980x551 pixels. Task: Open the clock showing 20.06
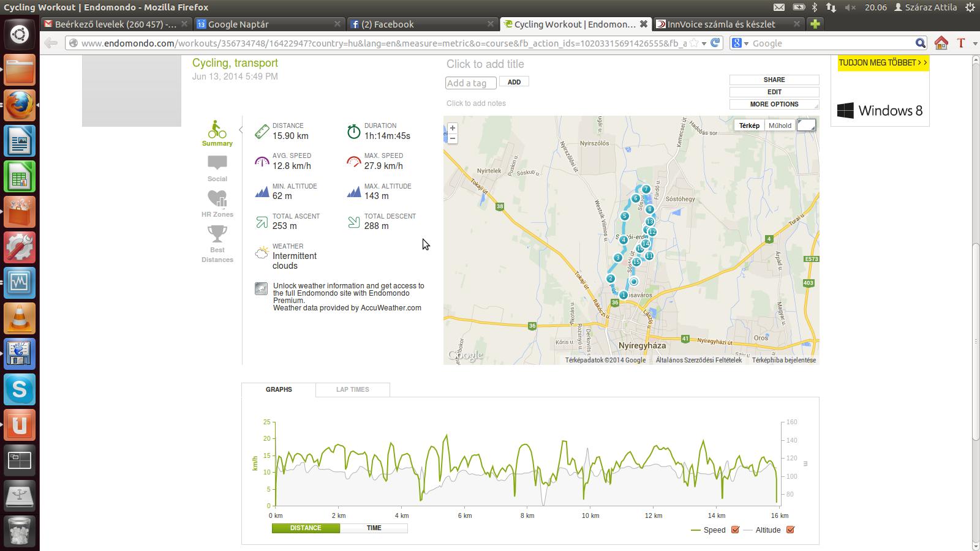pyautogui.click(x=875, y=7)
